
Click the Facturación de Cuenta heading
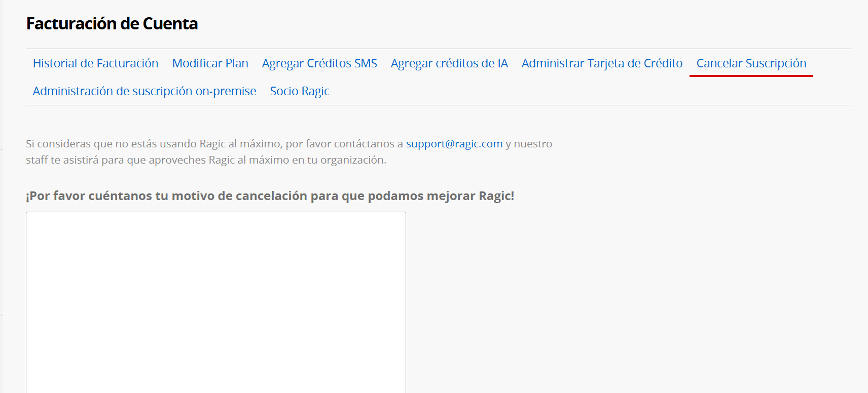112,24
